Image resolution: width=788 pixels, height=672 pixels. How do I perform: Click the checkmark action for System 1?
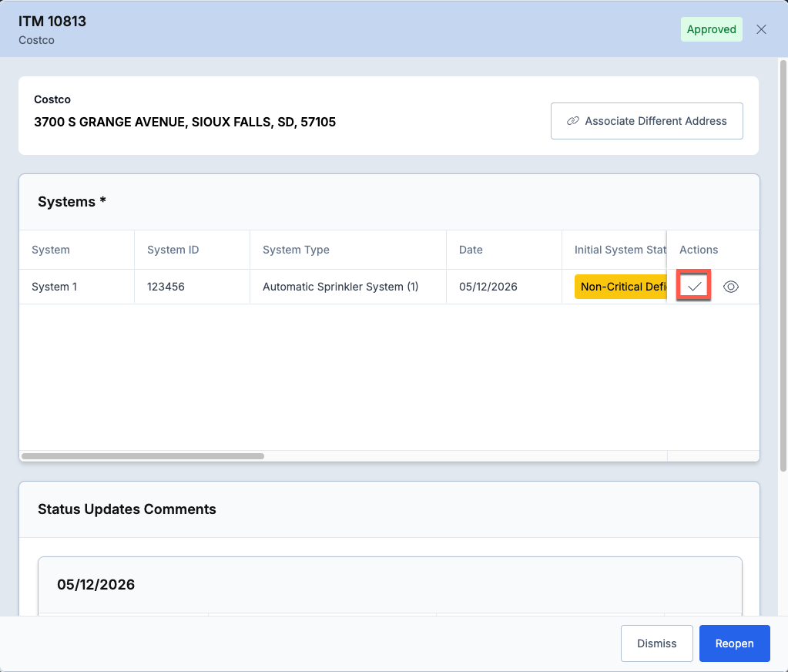pos(694,287)
